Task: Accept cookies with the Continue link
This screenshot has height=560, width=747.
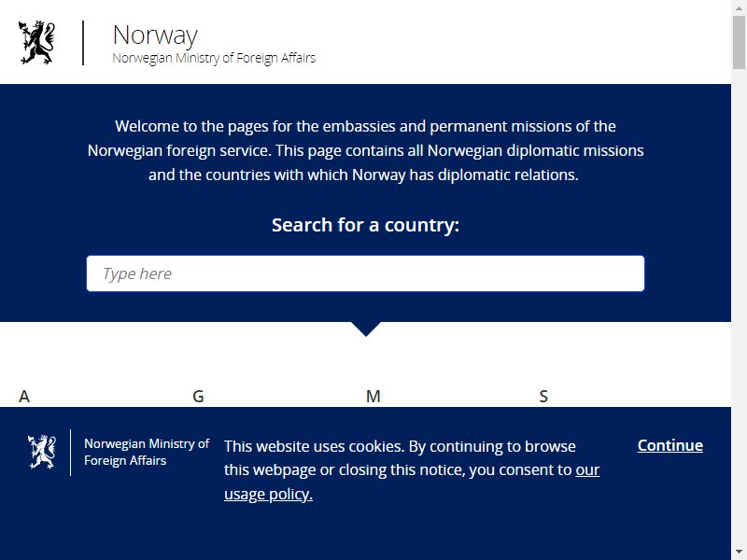Action: click(x=669, y=445)
